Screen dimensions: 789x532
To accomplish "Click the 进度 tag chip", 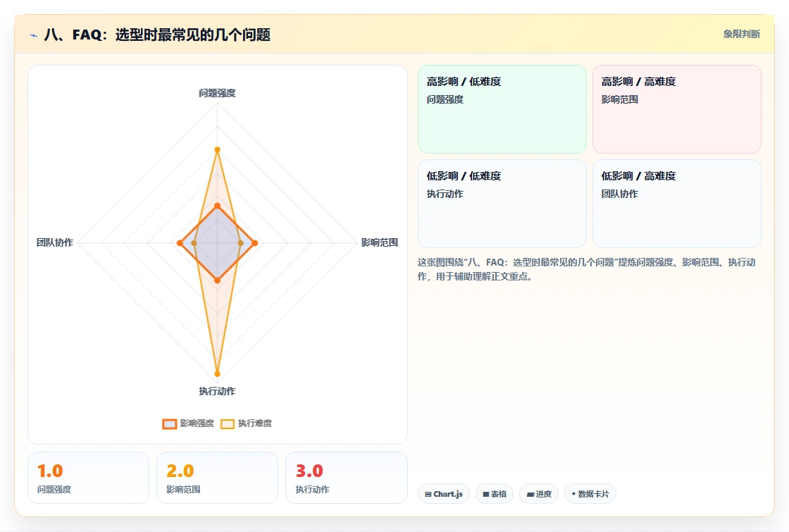I will [x=539, y=494].
